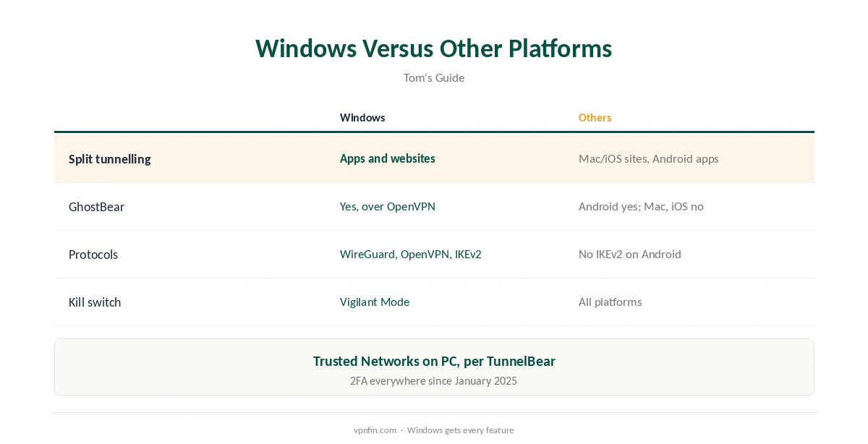Select the 'Kill switch' row label
Screen dimensions: 868x444
(95, 302)
